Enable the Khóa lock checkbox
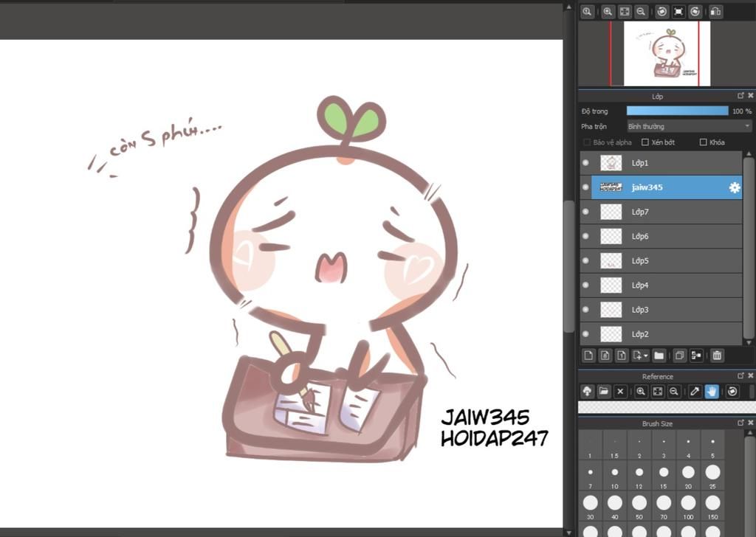The width and height of the screenshot is (756, 537). (703, 142)
